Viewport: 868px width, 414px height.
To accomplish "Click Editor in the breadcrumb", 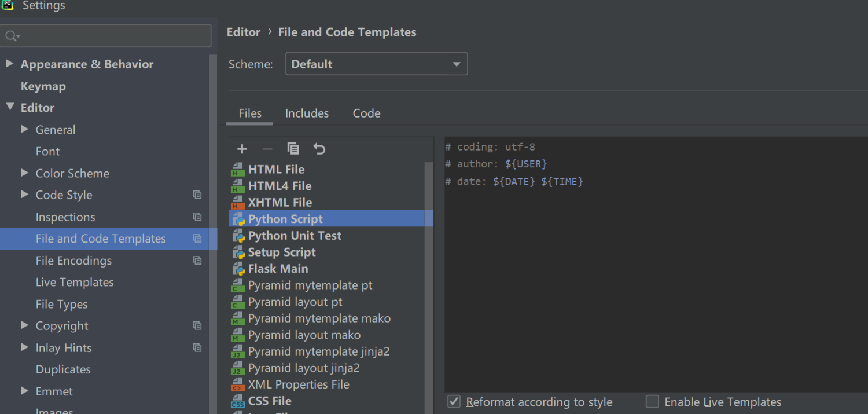I will pos(243,32).
